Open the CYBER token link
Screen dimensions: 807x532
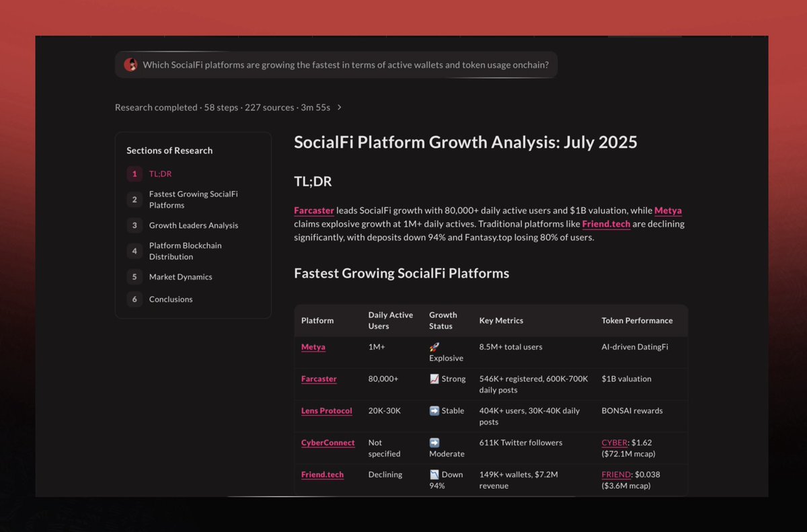coord(615,443)
